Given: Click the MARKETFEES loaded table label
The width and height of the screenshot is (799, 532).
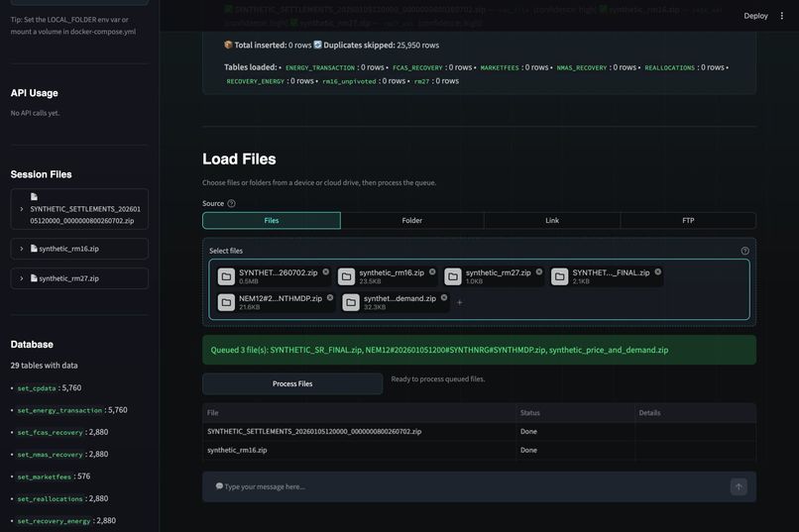Looking at the screenshot, I should point(500,67).
